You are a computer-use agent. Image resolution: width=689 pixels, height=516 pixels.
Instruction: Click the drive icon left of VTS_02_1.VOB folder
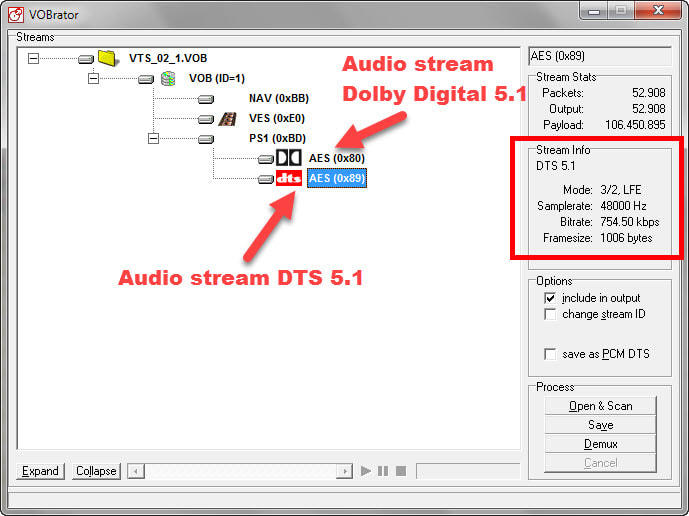point(86,59)
